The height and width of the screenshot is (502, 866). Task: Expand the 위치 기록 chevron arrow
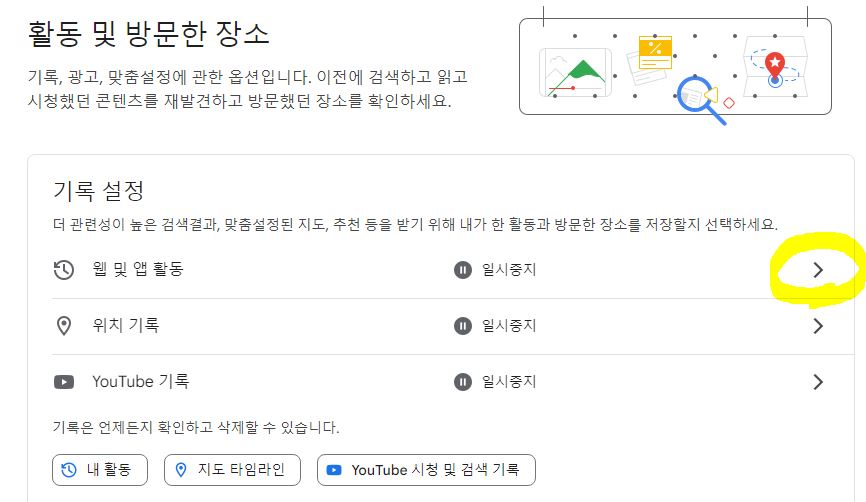click(818, 326)
